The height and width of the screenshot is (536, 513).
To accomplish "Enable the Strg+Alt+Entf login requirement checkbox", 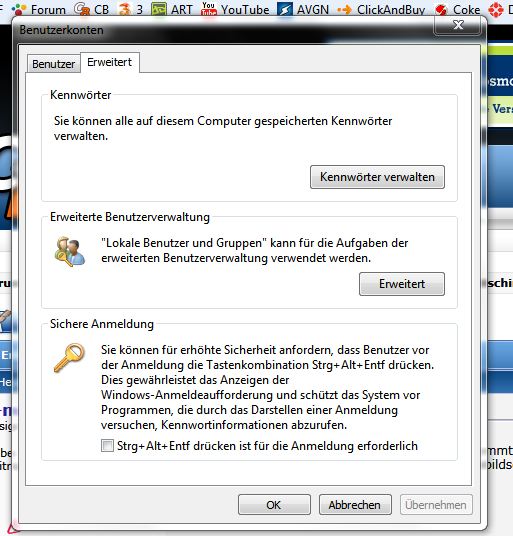I will 107,445.
